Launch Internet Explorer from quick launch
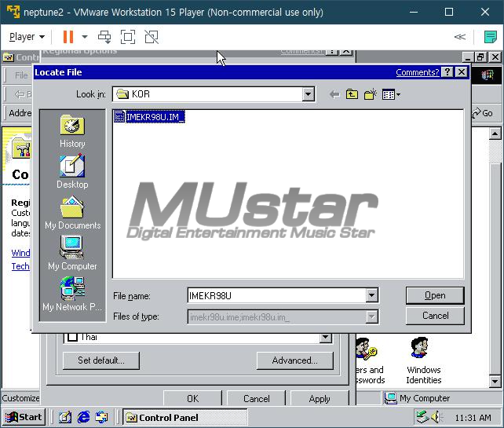 click(x=83, y=417)
